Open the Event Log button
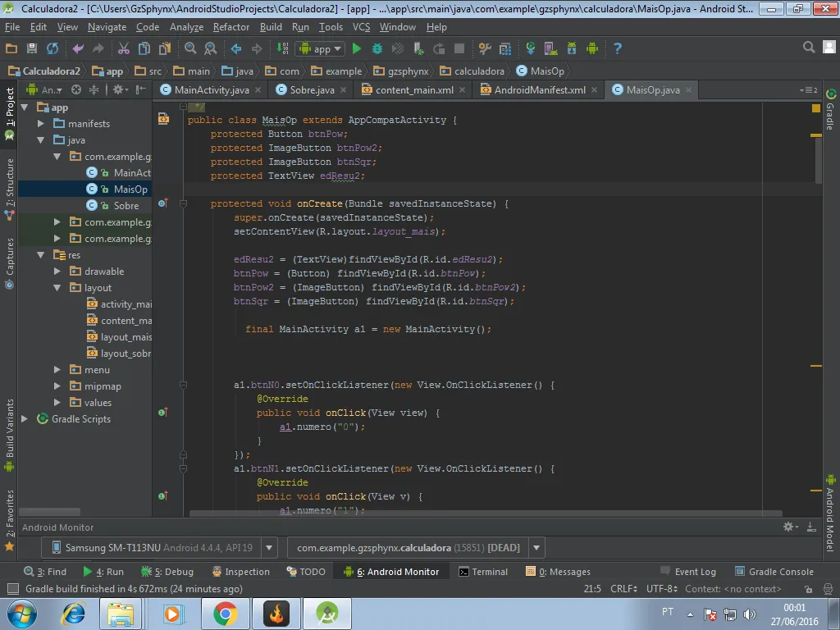The height and width of the screenshot is (630, 840). coord(687,572)
